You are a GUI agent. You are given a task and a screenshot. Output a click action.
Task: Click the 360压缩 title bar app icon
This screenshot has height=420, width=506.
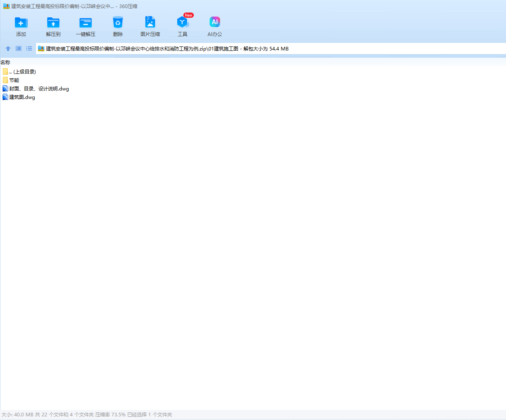(6, 6)
